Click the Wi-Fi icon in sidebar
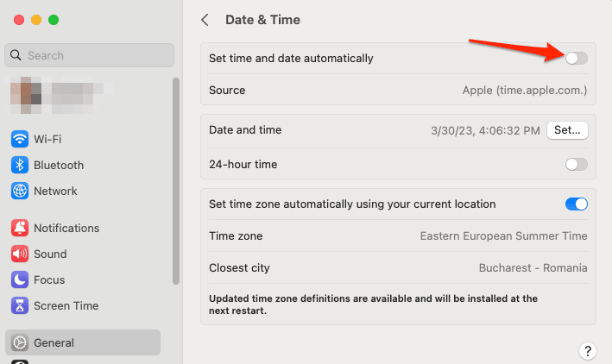Viewport: 612px width, 364px height. tap(20, 139)
